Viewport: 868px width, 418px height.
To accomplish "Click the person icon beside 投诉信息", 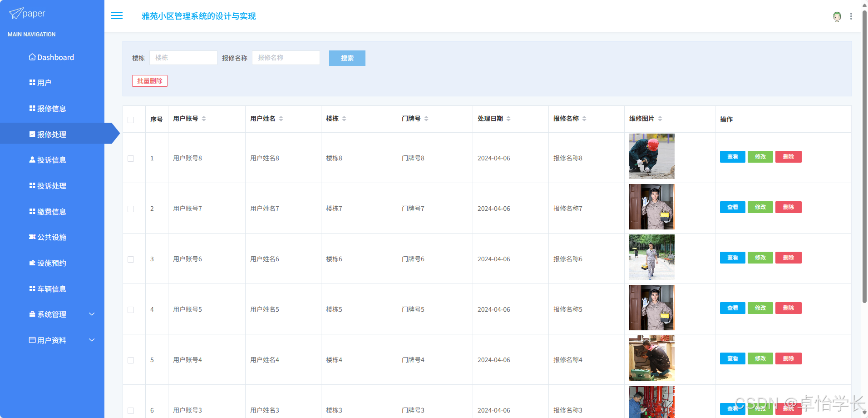I will [32, 160].
